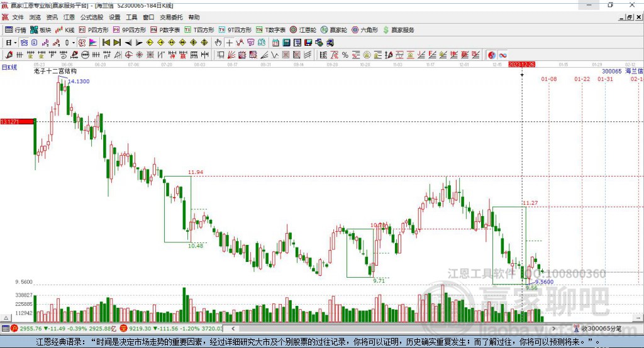Screen dimensions: 644x348
Task: Select the crosshair circle target tool
Action: 128,55
